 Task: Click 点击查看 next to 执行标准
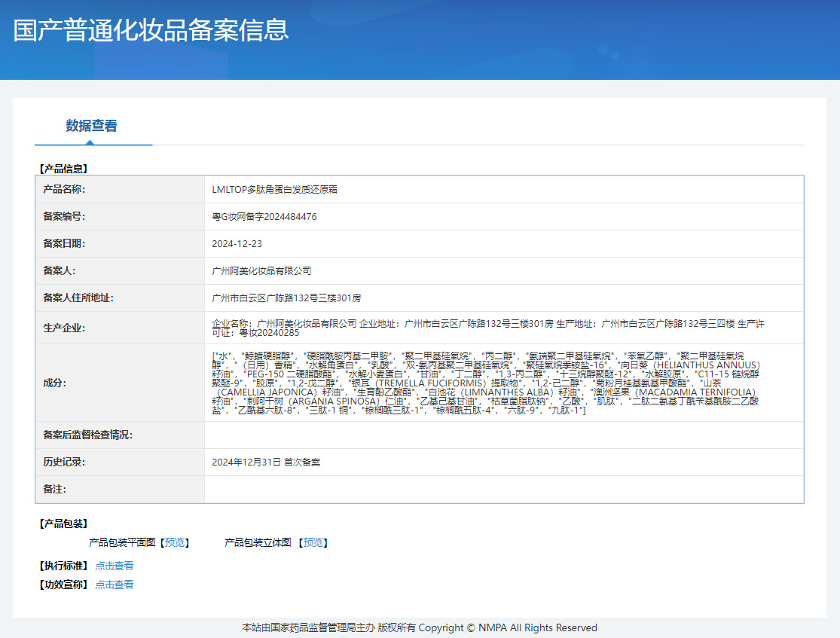click(115, 566)
